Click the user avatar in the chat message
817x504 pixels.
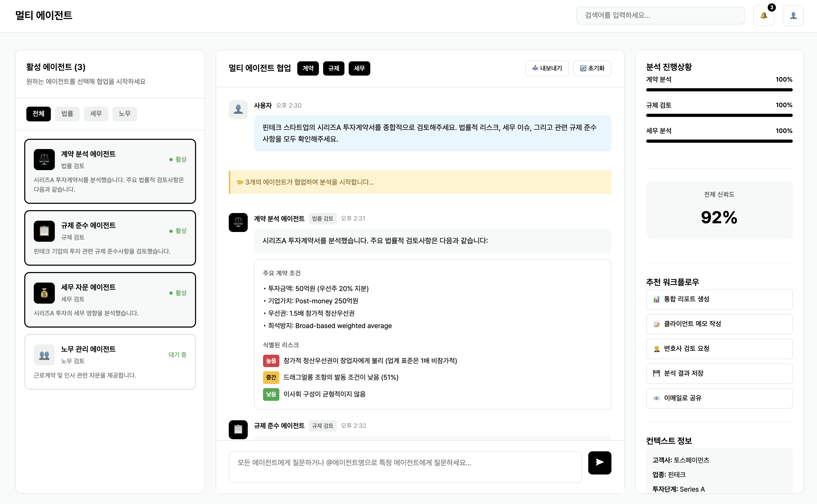pos(238,109)
